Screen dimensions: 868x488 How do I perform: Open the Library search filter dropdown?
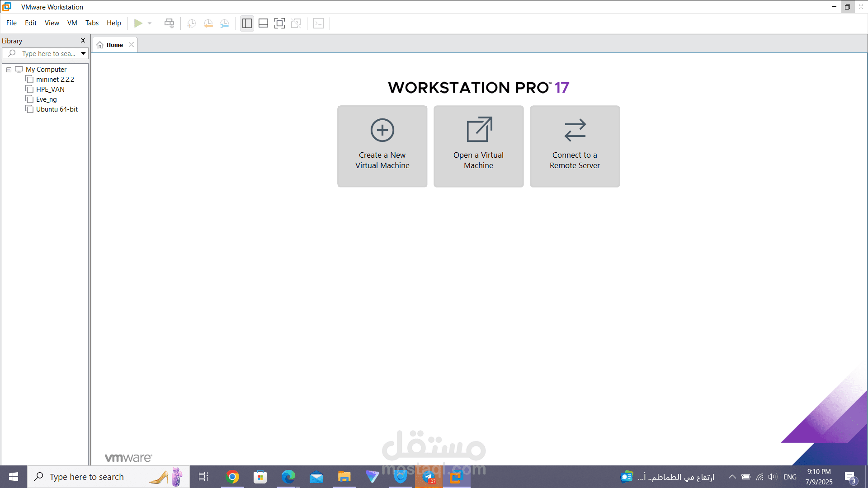[x=84, y=53]
